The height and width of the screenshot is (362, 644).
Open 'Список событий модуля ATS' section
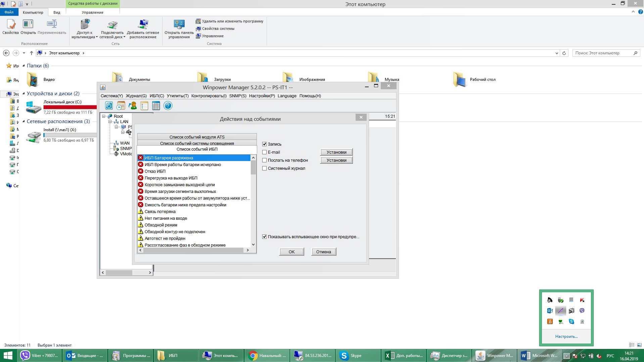click(197, 137)
